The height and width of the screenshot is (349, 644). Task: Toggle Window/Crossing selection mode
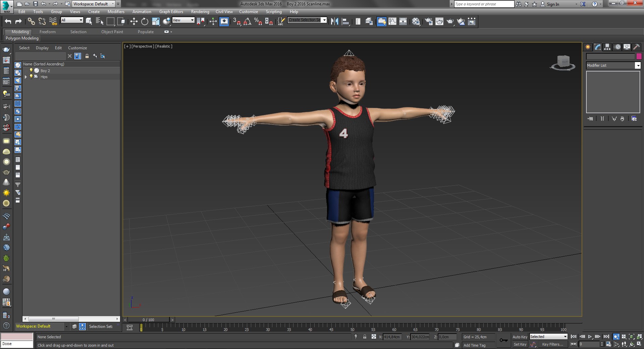[121, 21]
